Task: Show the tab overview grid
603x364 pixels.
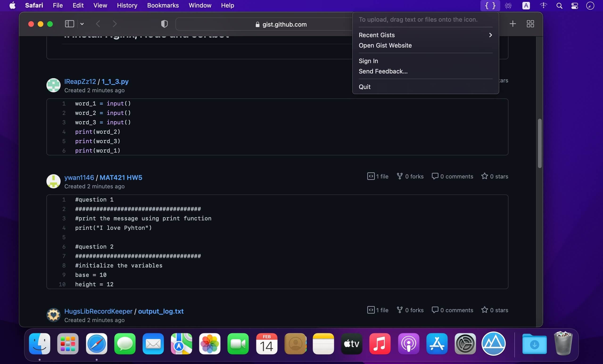Action: coord(530,24)
